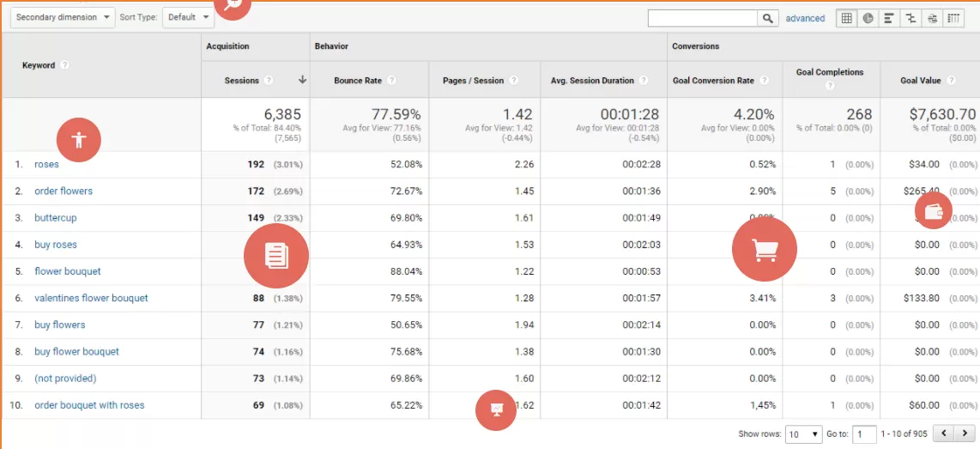The height and width of the screenshot is (449, 980).
Task: Expand the Sort Type Default dropdown
Action: coord(188,17)
